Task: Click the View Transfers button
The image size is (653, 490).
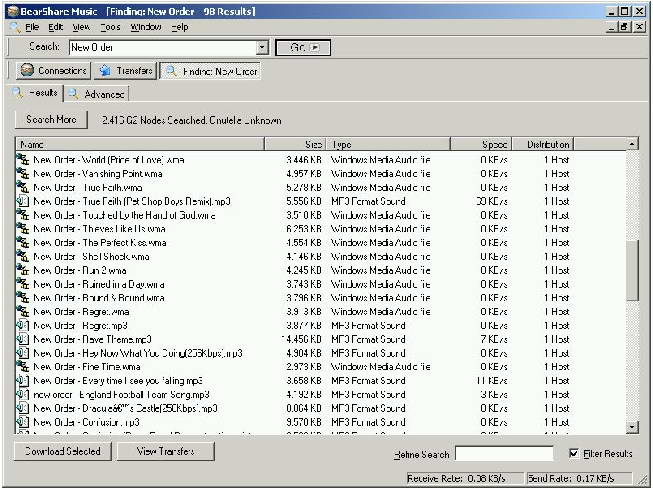Action: point(166,451)
